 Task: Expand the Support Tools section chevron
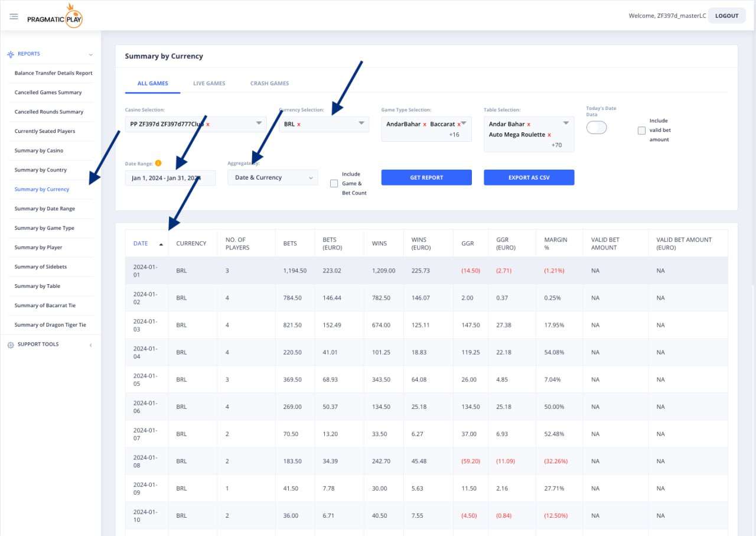click(x=90, y=345)
